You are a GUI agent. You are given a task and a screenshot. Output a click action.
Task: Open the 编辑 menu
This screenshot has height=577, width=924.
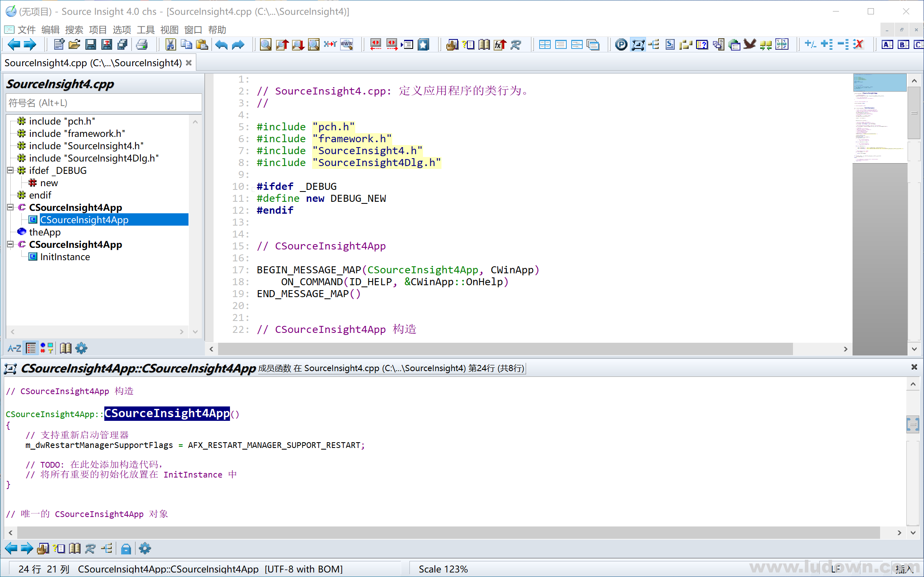click(x=51, y=30)
